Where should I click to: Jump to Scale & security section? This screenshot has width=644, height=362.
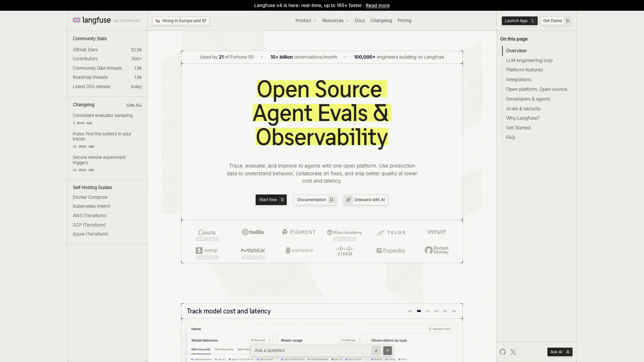tap(523, 109)
